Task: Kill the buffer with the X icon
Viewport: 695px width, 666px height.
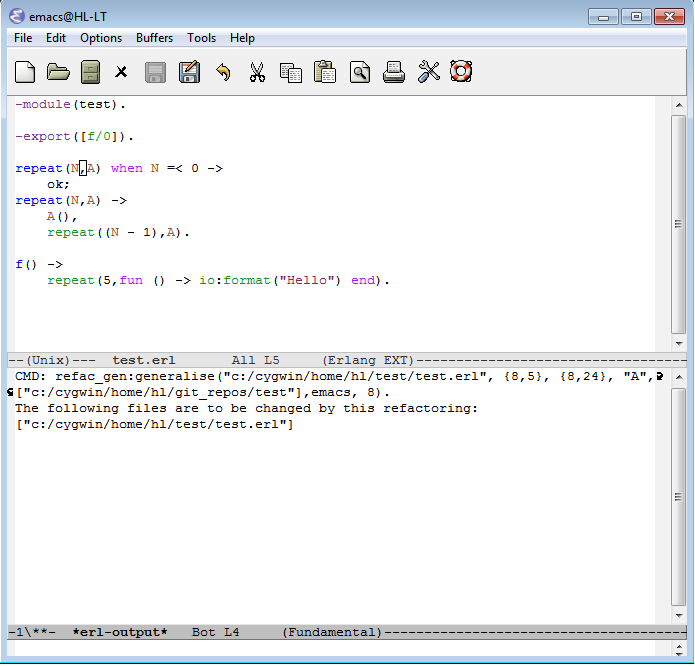Action: [x=121, y=72]
